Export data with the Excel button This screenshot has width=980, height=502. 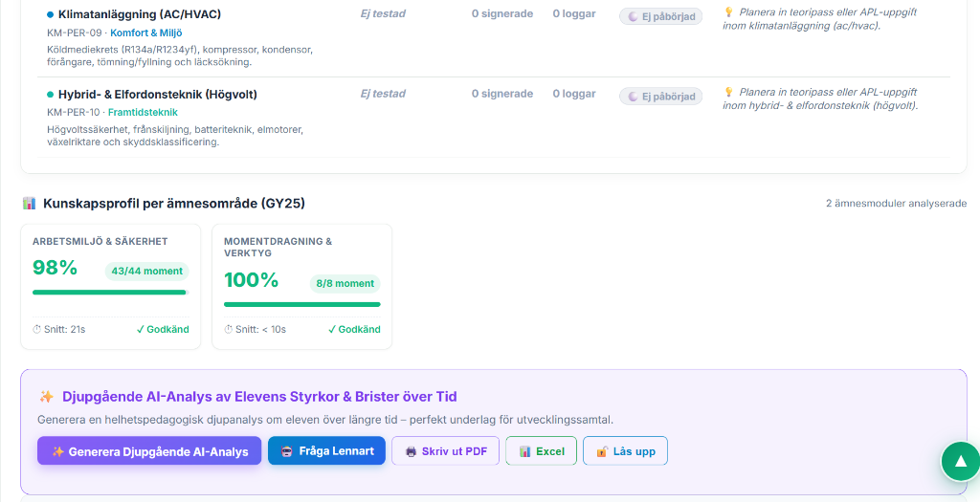point(542,450)
